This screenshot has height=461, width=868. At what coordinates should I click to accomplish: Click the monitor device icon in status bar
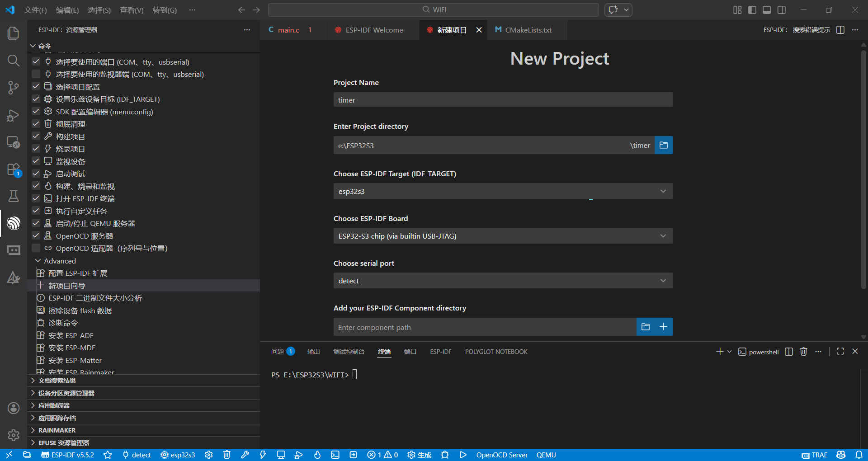[x=281, y=455]
